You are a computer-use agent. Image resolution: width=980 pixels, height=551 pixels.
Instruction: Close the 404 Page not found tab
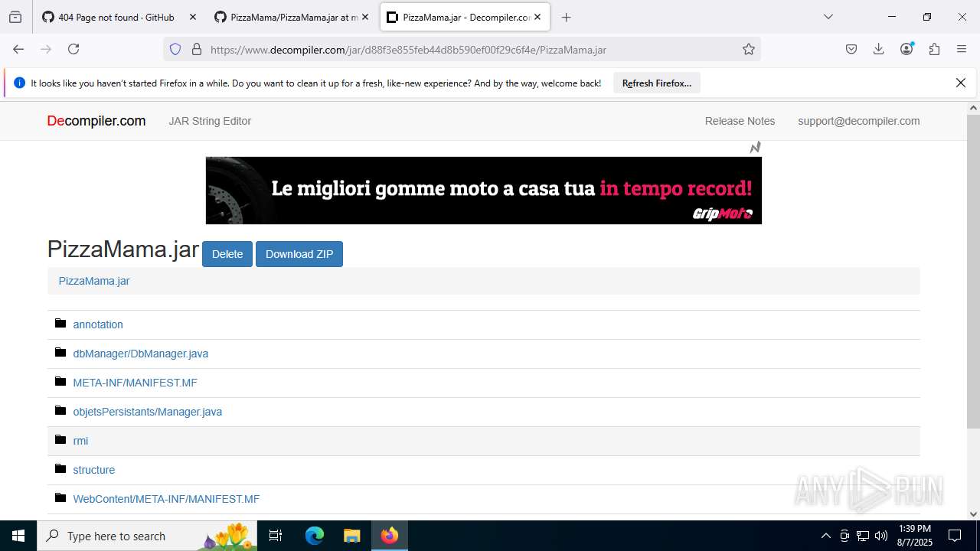[x=192, y=17]
